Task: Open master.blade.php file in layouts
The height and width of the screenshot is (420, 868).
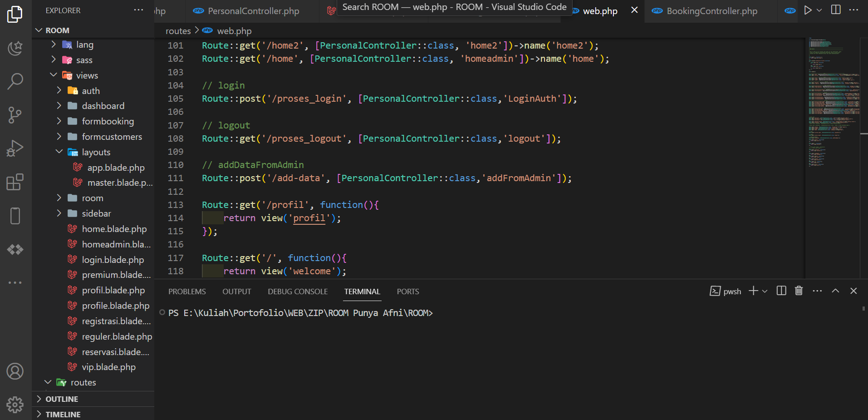Action: coord(93,183)
